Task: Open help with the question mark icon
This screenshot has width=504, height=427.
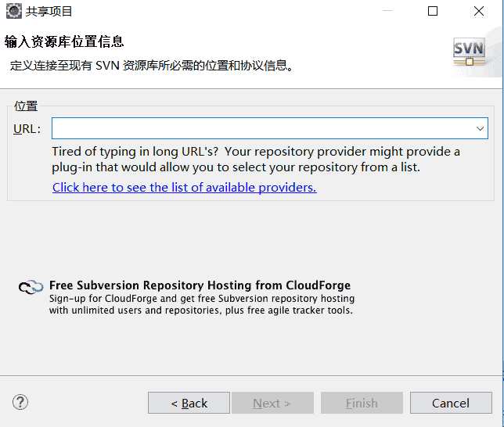Action: (20, 402)
